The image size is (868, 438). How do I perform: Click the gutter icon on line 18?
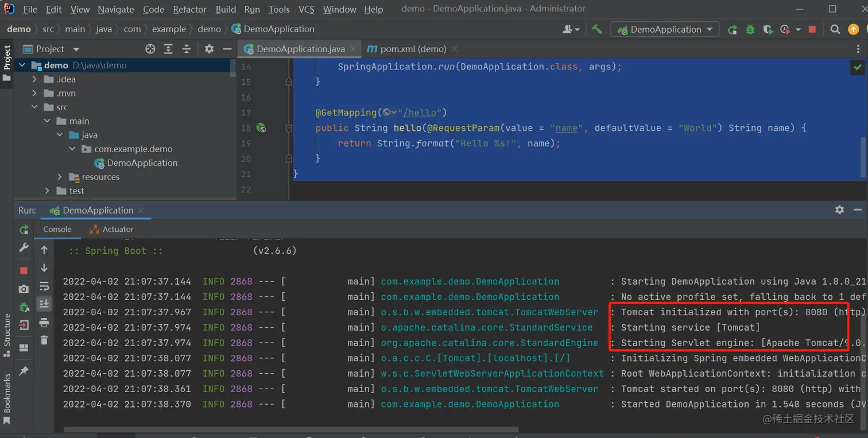pos(261,128)
